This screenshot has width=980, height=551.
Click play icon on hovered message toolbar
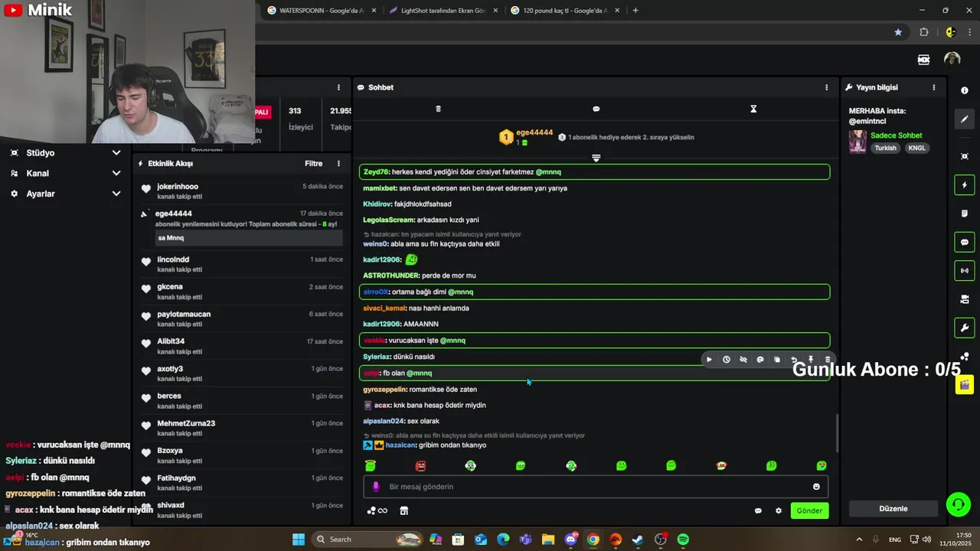click(709, 360)
